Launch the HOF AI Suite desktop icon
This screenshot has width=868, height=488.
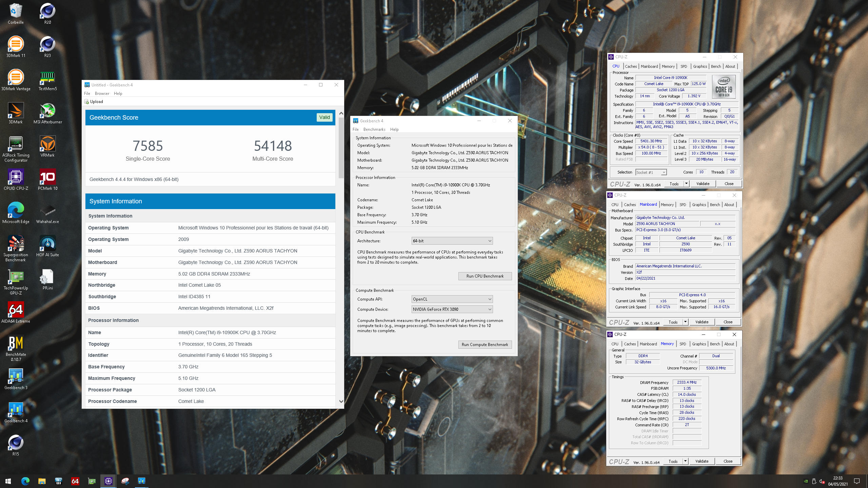tap(47, 246)
